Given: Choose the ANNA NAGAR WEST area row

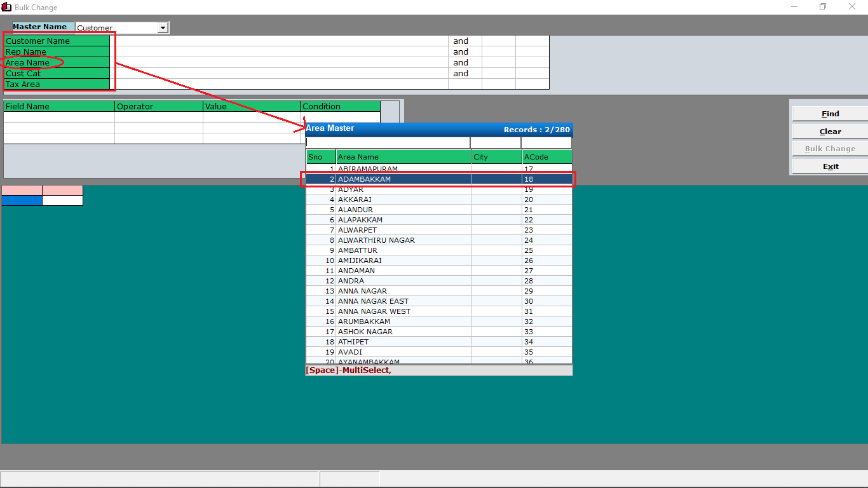Looking at the screenshot, I should [x=439, y=311].
